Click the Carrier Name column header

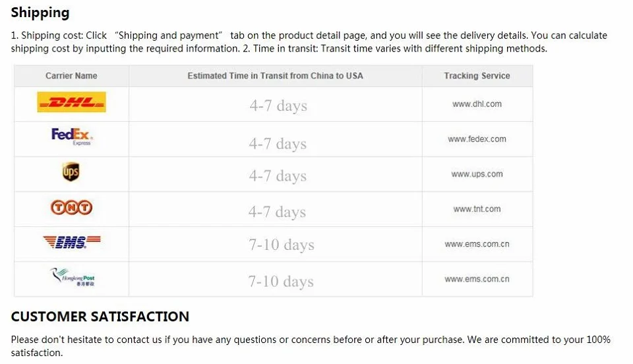tap(71, 76)
